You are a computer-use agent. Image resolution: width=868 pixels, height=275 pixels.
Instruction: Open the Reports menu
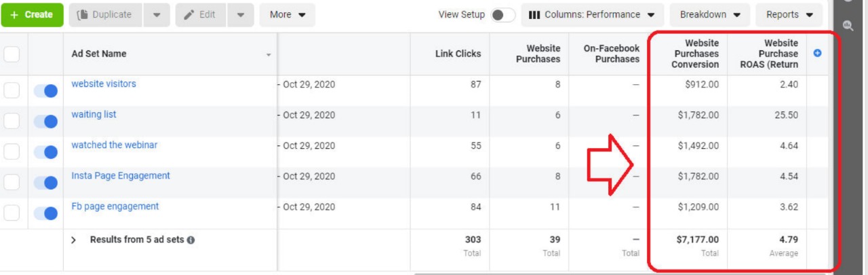coord(789,15)
